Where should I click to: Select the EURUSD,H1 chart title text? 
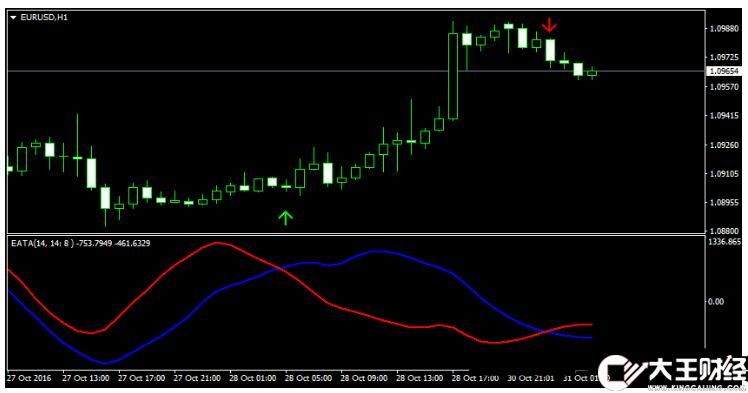[44, 17]
